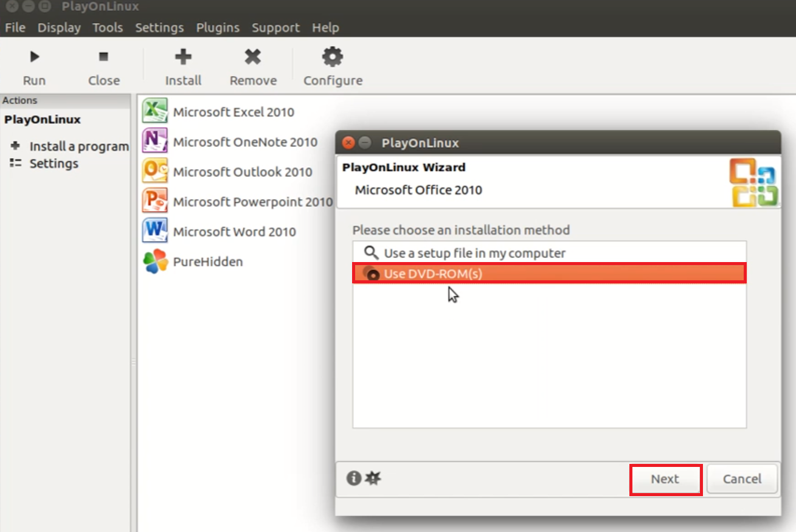796x532 pixels.
Task: Open Settings link in Actions sidebar
Action: [54, 163]
